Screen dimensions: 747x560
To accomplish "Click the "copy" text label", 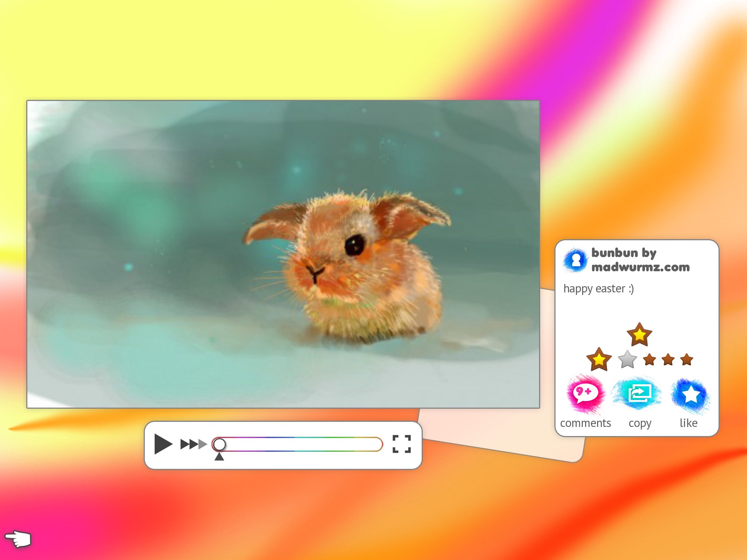I will [640, 423].
